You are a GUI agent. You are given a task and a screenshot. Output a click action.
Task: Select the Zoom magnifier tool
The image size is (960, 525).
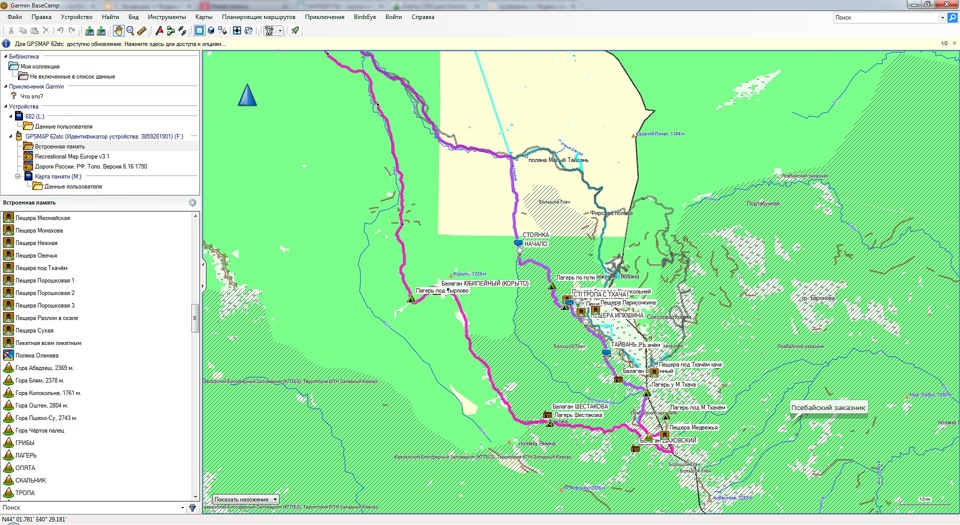[x=130, y=31]
